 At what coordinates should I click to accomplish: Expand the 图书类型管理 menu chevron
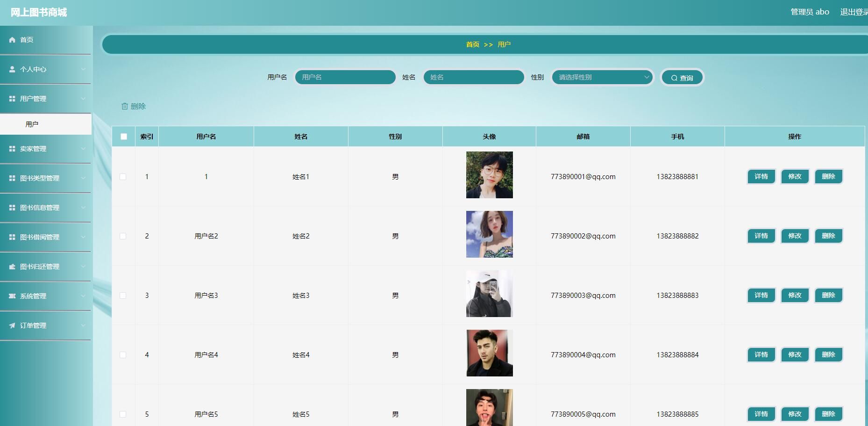point(83,178)
